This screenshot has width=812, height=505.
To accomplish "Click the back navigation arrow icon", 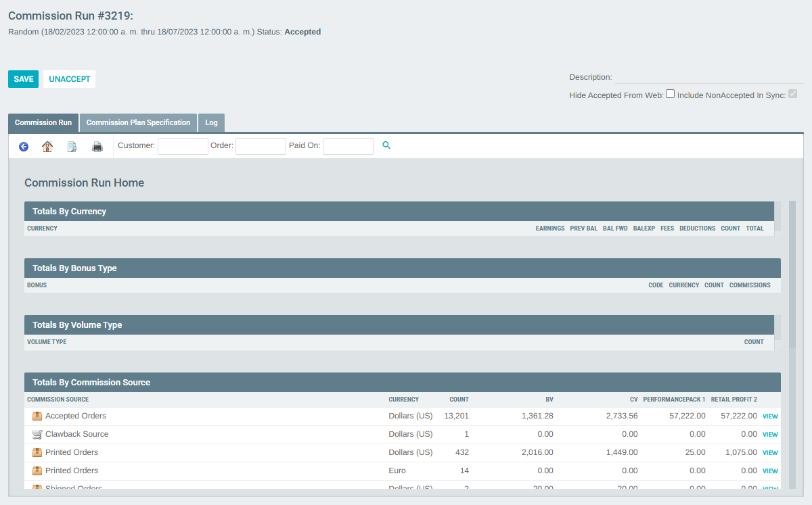I will pos(24,146).
